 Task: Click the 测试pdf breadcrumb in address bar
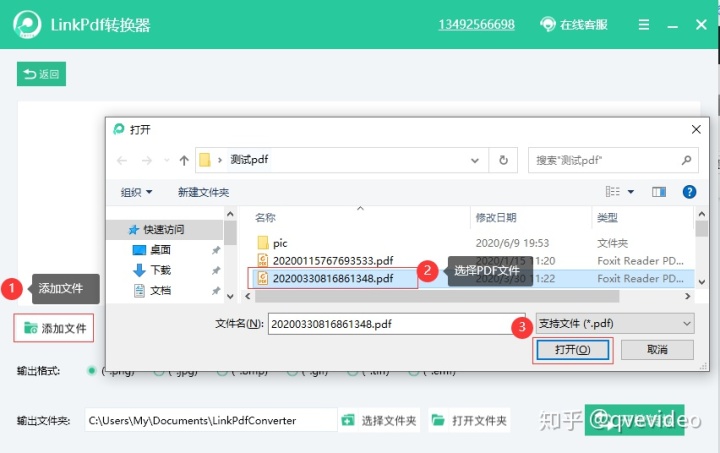pos(249,159)
